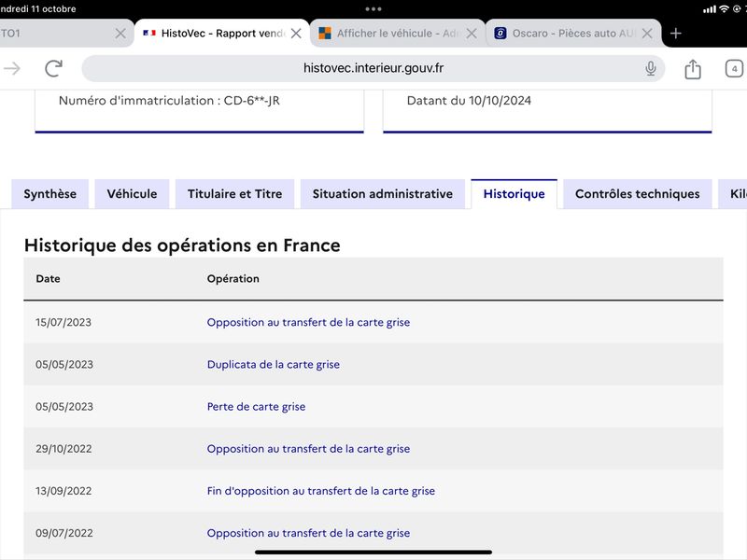Open the Véhicule section tab
747x560 pixels.
pyautogui.click(x=132, y=194)
